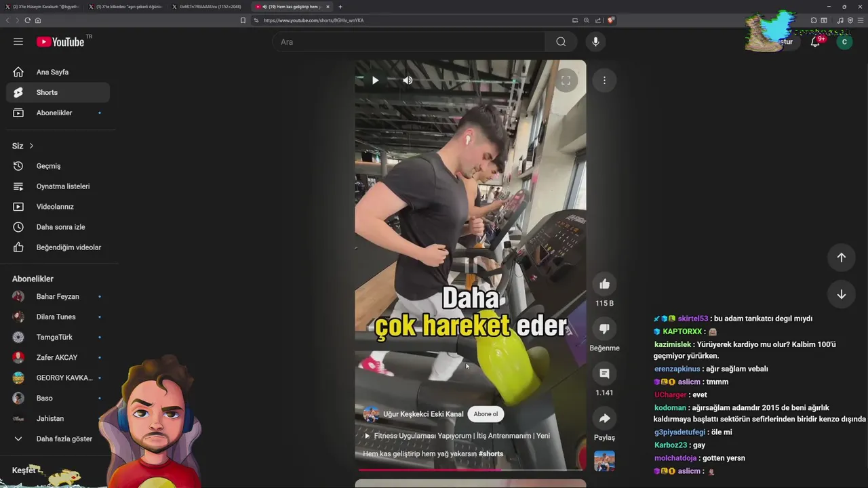868x488 pixels.
Task: Open the site settings icon beside URL
Action: coord(256,20)
